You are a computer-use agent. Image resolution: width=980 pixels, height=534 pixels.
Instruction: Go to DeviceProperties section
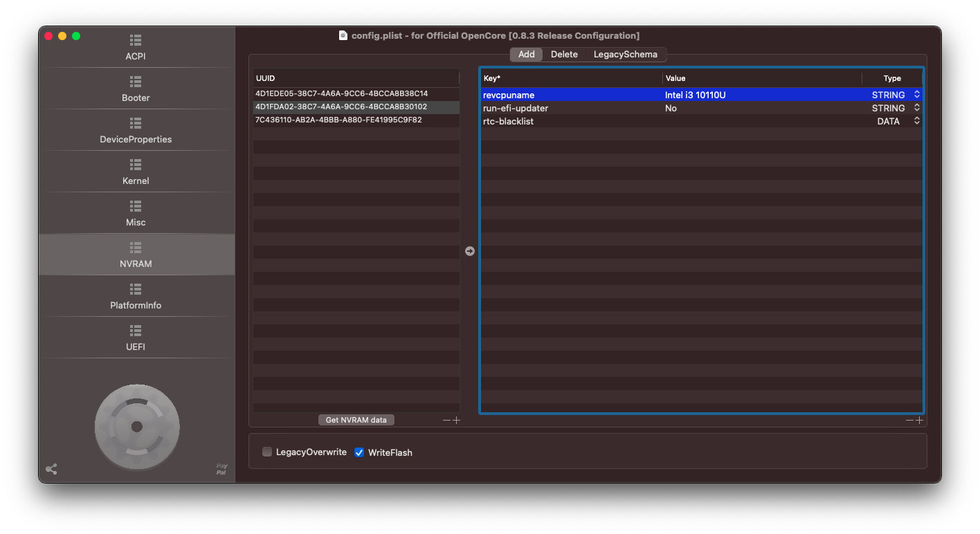pos(136,131)
